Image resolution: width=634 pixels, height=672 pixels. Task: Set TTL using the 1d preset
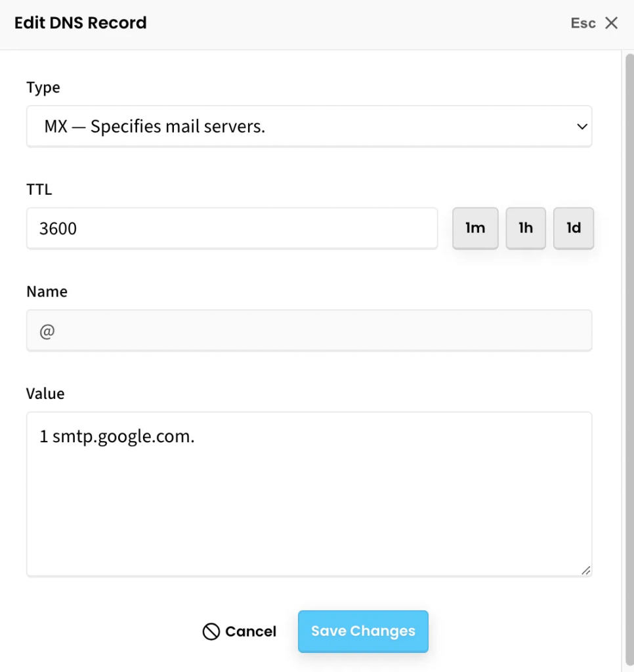[x=574, y=228]
